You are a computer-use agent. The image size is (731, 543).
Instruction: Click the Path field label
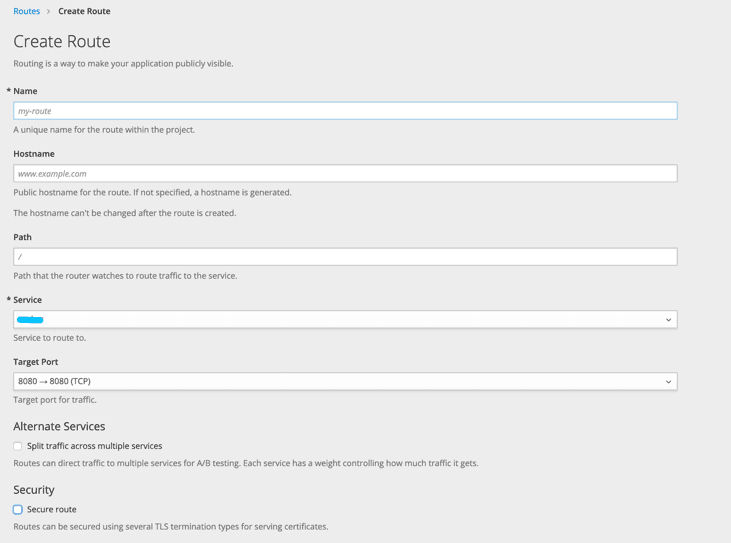point(22,237)
